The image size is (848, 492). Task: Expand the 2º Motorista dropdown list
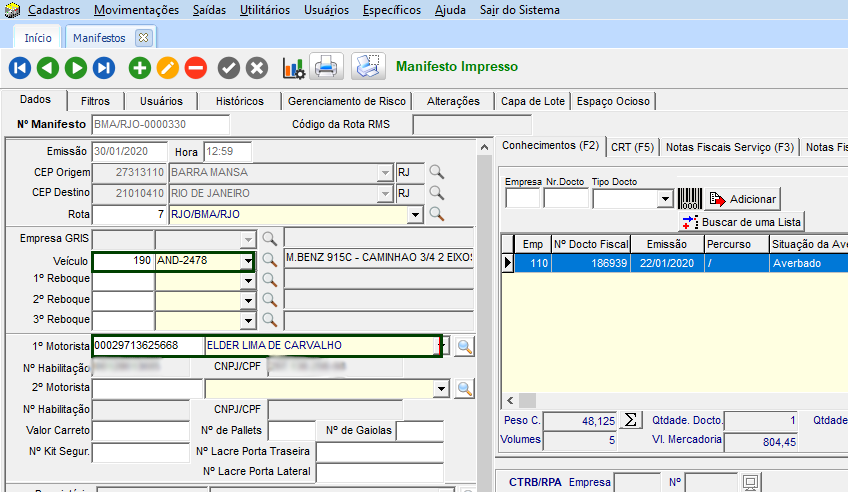pyautogui.click(x=441, y=388)
